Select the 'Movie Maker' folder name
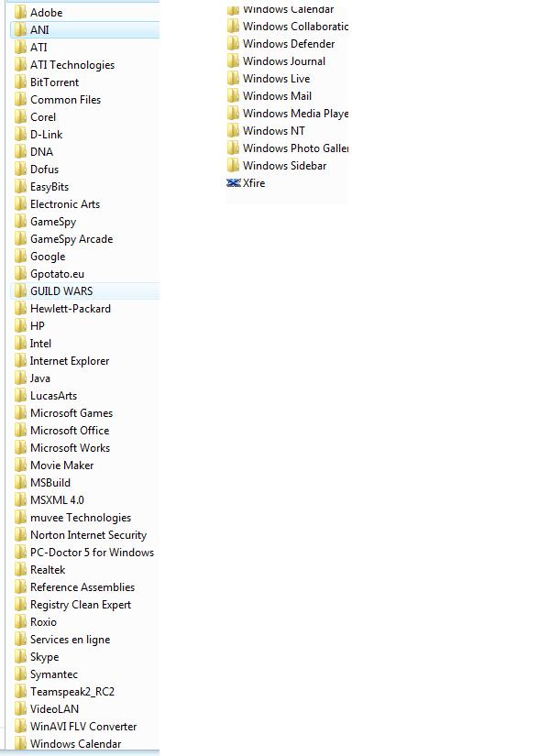550x756 pixels. point(61,466)
